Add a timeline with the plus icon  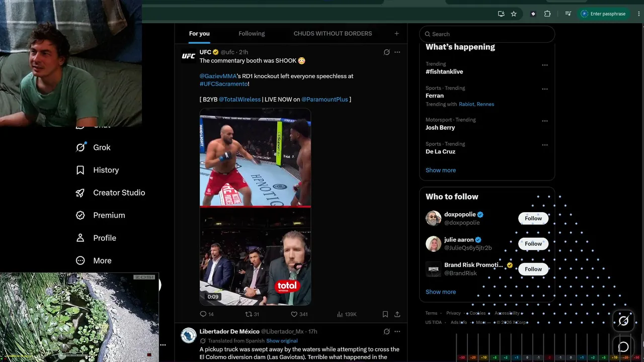[x=396, y=34]
